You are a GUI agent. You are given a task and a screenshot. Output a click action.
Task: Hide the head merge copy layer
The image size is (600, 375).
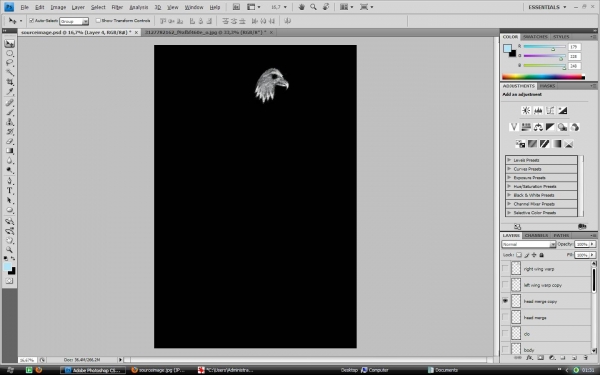tap(505, 301)
